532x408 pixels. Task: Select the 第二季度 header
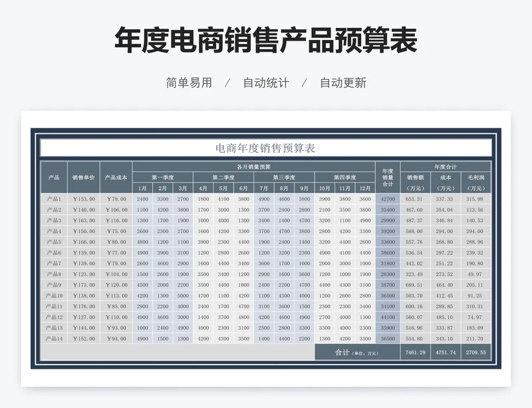pos(223,177)
